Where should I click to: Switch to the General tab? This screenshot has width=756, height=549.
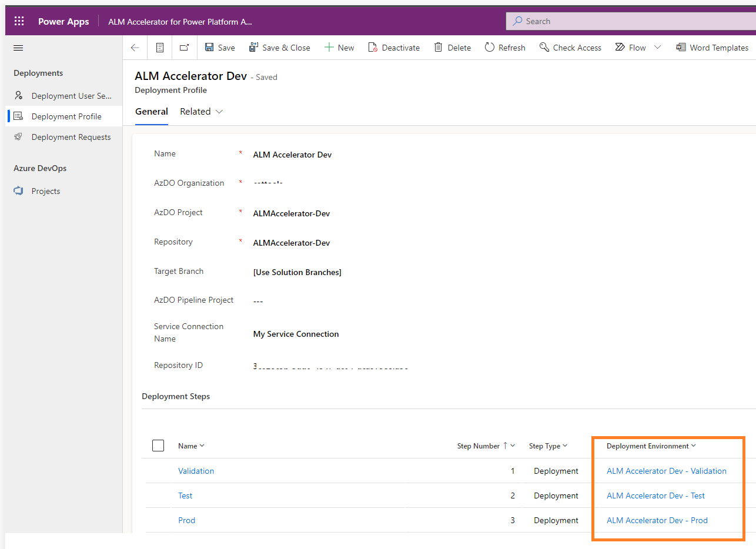pos(151,111)
